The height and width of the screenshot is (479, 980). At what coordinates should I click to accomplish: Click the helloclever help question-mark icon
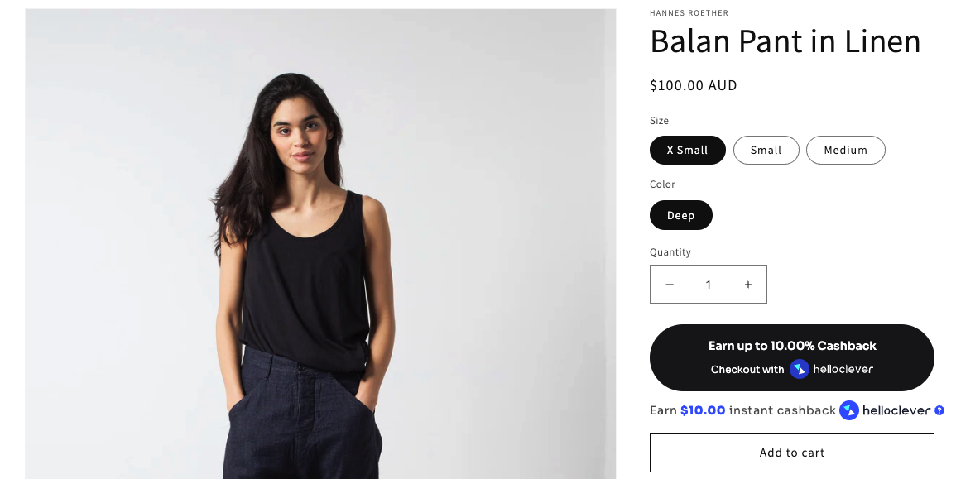tap(939, 410)
